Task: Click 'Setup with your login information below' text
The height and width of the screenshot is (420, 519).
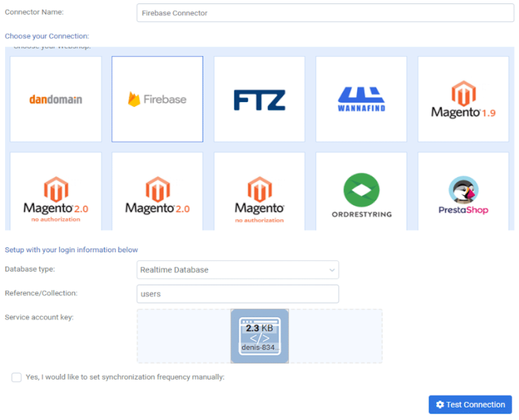Action: [x=71, y=250]
